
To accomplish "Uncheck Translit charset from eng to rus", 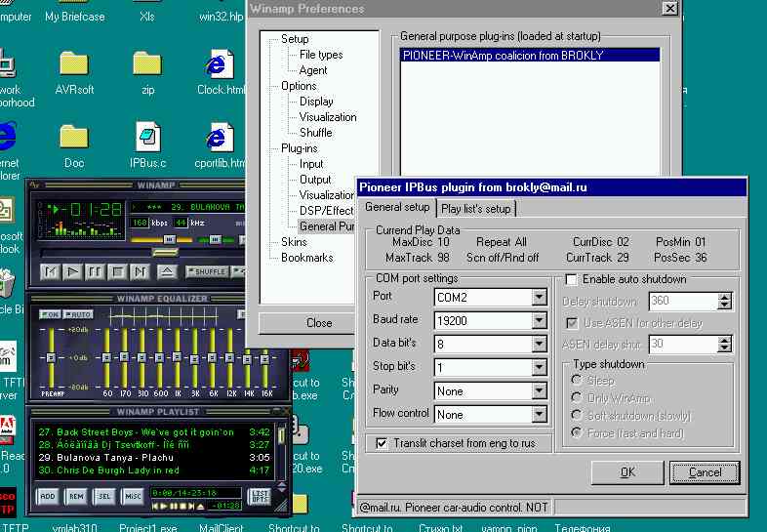I will click(382, 443).
